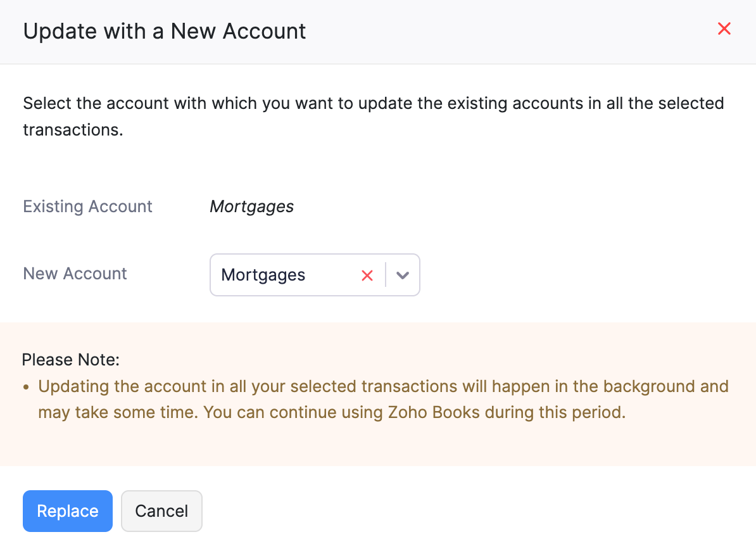The width and height of the screenshot is (756, 551).
Task: Expand the account selection dropdown
Action: 401,275
